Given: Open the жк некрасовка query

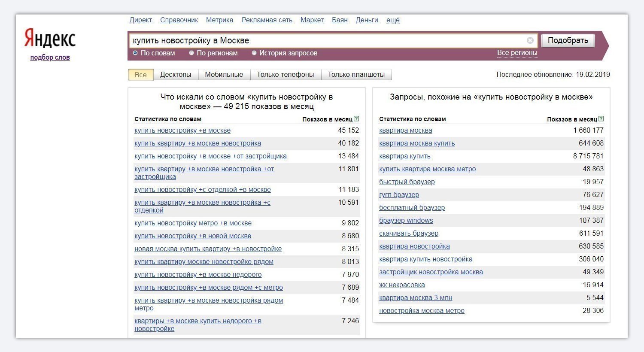Looking at the screenshot, I should [x=402, y=285].
